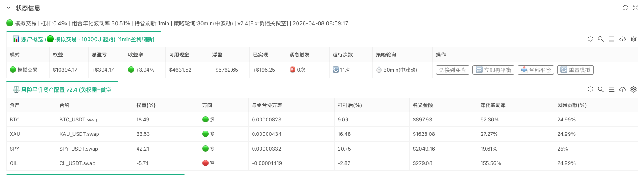Open list menu icon of 账户概览 table
The image size is (644, 175).
(x=612, y=39)
